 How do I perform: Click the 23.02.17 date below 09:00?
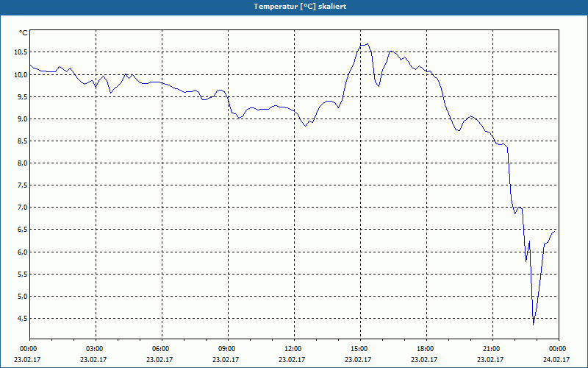[226, 360]
